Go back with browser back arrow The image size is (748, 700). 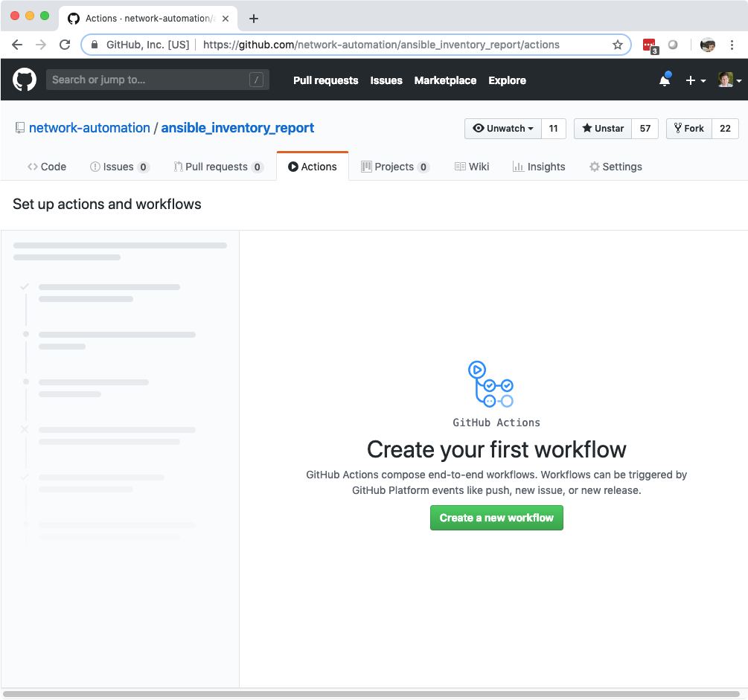(x=17, y=45)
